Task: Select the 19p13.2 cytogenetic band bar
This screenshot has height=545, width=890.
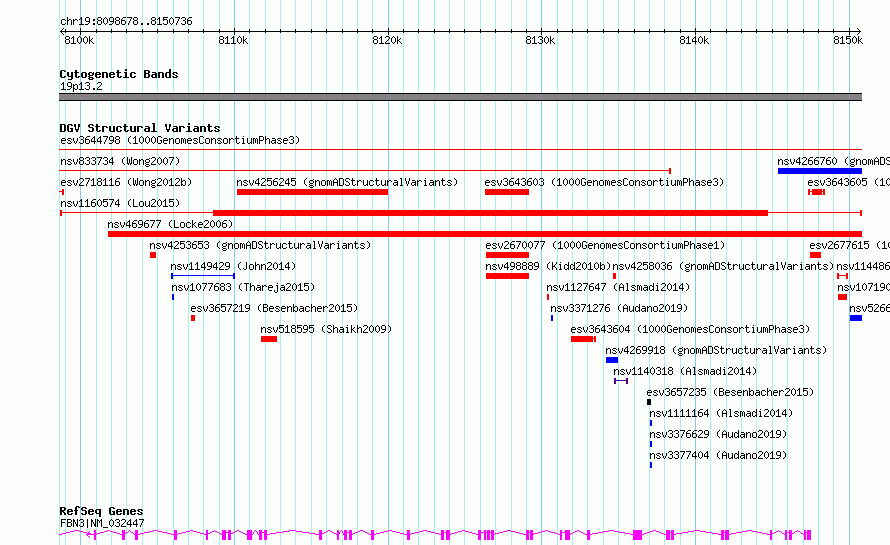Action: coord(460,97)
